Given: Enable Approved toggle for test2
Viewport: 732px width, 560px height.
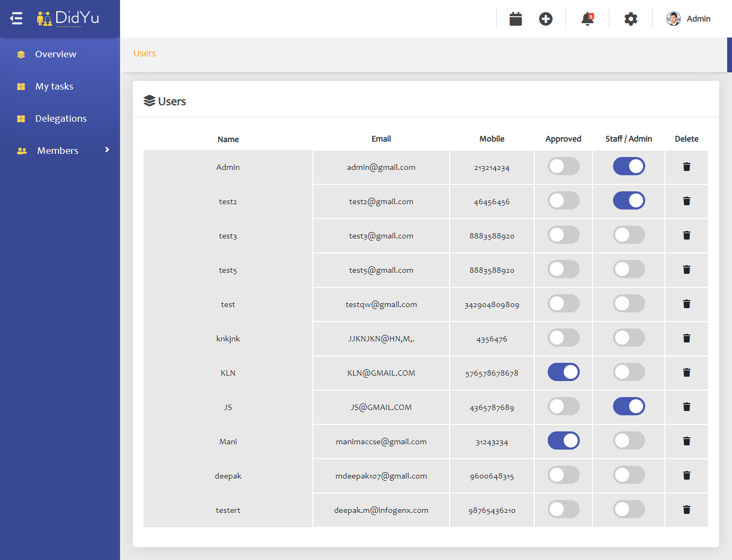Looking at the screenshot, I should (x=563, y=200).
